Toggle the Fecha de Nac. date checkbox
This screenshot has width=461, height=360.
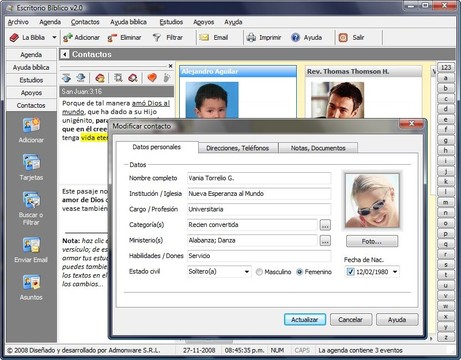pyautogui.click(x=350, y=272)
